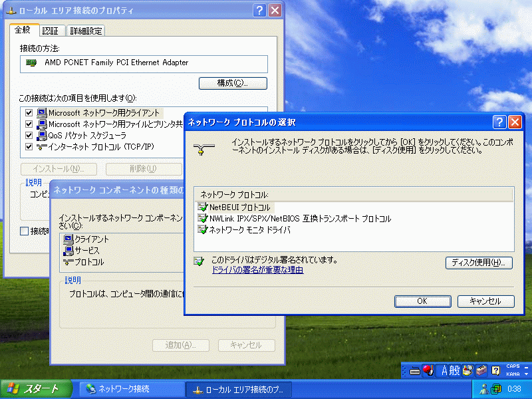Viewport: 532px width, 399px height.
Task: Select the NetBEUI プロトコル entry
Action: pos(239,207)
